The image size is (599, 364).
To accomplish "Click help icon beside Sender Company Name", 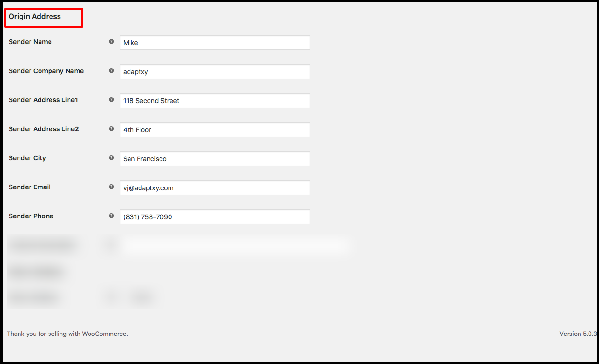I will point(111,71).
